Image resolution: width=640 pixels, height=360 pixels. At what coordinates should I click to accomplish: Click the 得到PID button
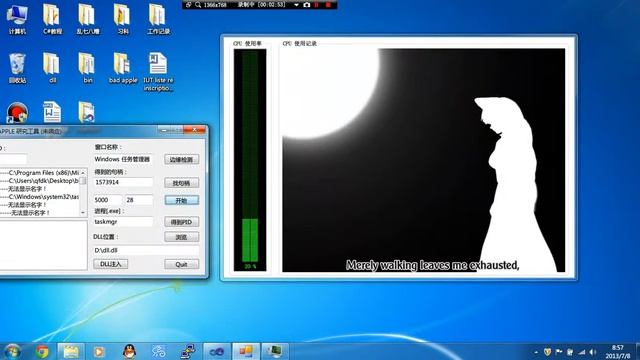pyautogui.click(x=182, y=222)
